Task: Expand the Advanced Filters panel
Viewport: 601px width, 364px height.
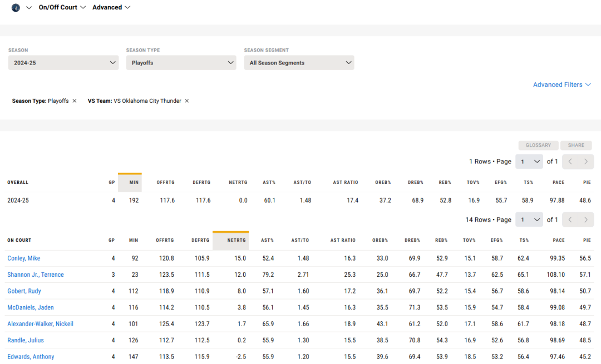Action: pos(562,84)
